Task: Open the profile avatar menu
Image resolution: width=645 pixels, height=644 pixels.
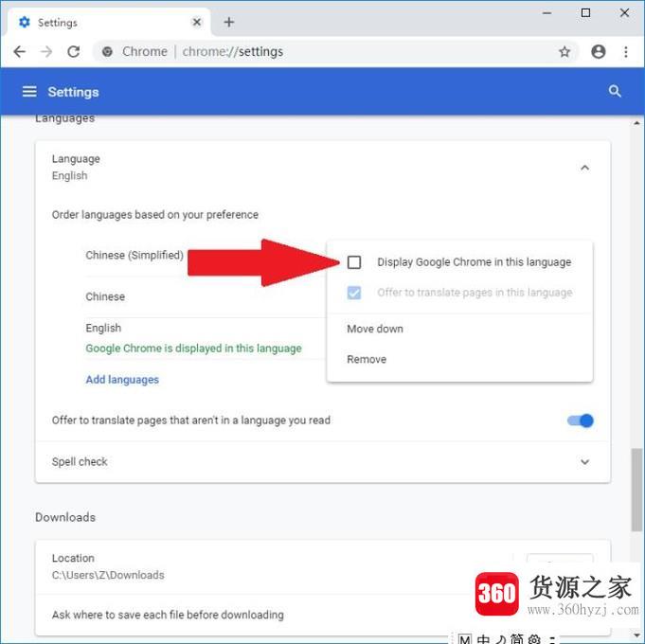Action: [x=598, y=52]
